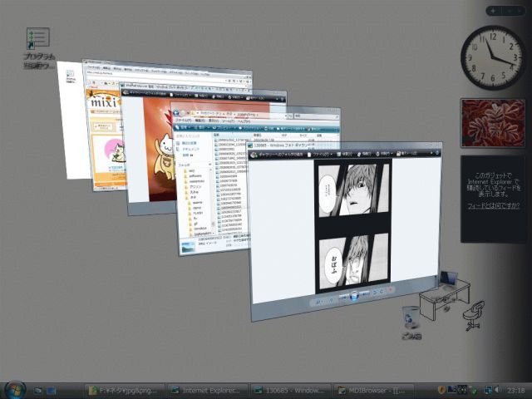The width and height of the screenshot is (532, 399).
Task: Click the Start orb on the taskbar
Action: point(15,390)
